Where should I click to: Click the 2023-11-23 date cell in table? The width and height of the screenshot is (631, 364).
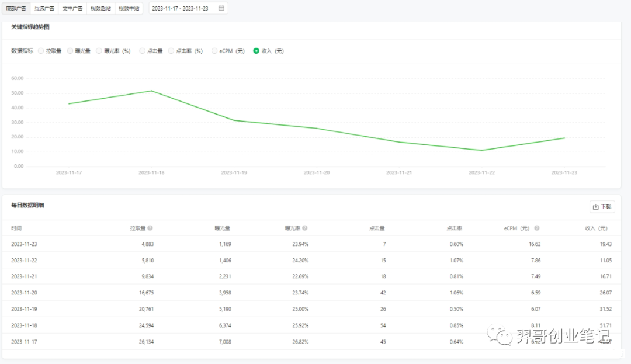point(24,244)
